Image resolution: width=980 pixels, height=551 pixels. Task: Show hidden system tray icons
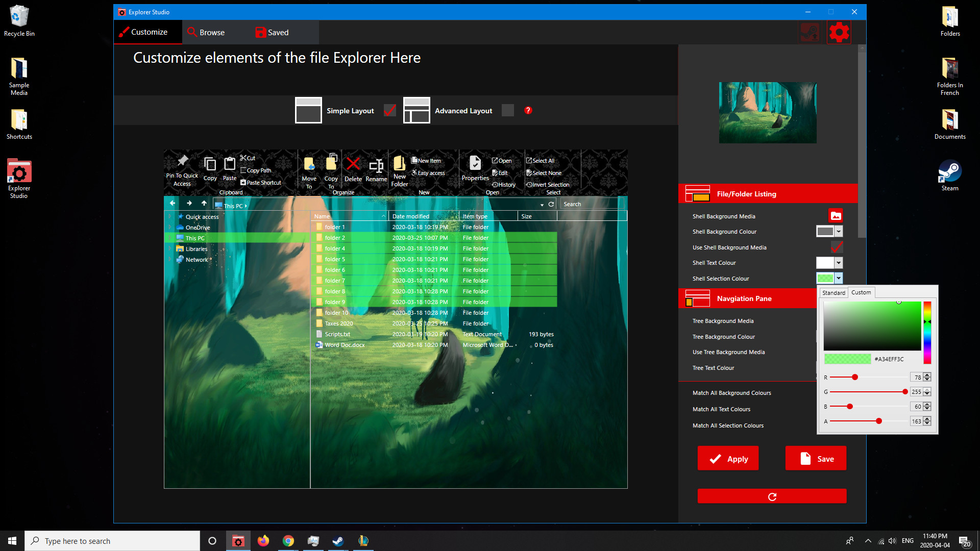(868, 541)
